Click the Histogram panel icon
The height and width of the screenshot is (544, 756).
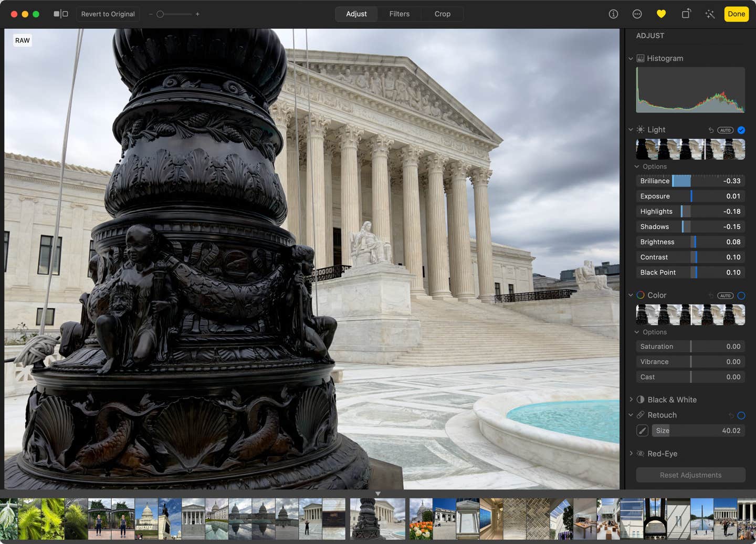point(640,58)
